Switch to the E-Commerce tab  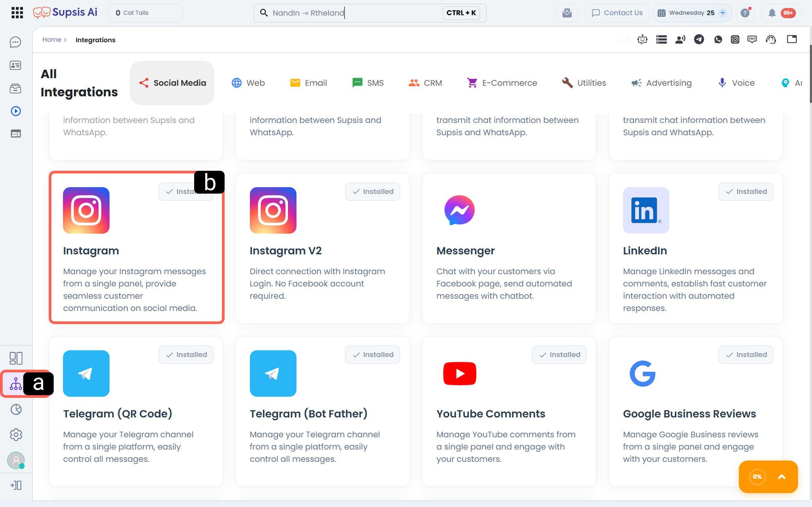502,83
